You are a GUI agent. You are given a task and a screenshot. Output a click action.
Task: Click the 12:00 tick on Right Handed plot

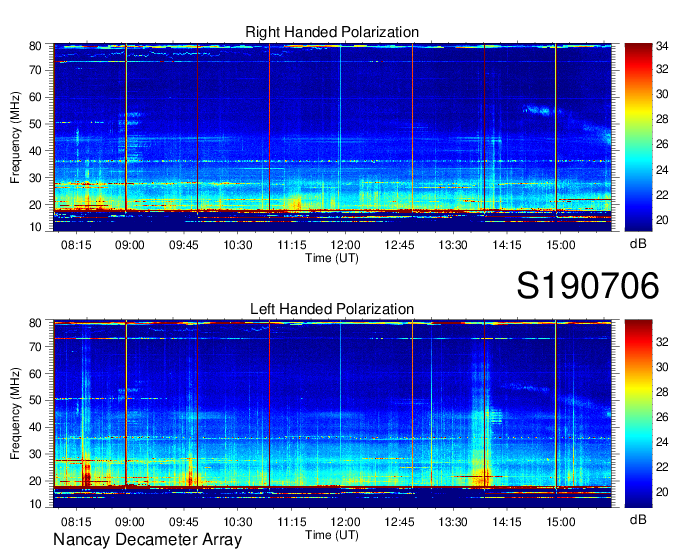345,245
